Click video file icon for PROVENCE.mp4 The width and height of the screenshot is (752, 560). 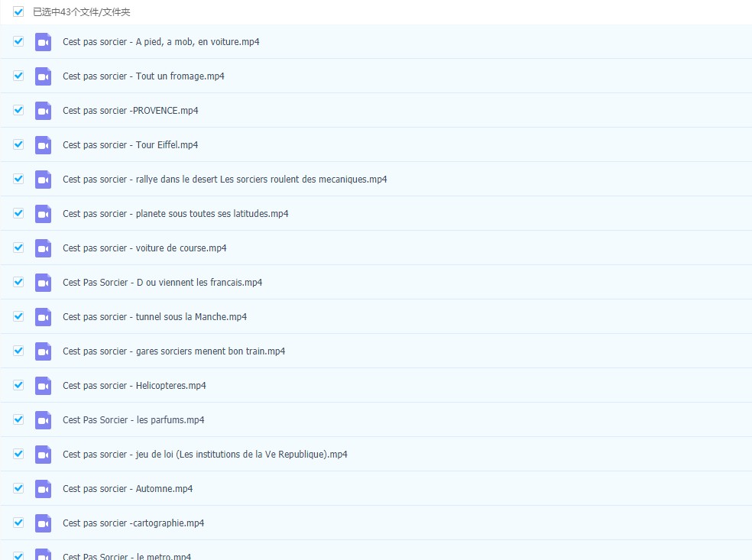pos(44,111)
